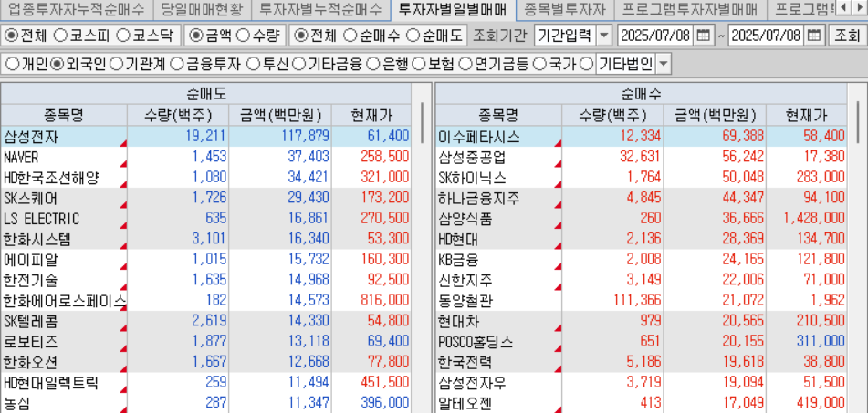Expand the 기간입력 period dropdown
The image size is (868, 413).
604,36
